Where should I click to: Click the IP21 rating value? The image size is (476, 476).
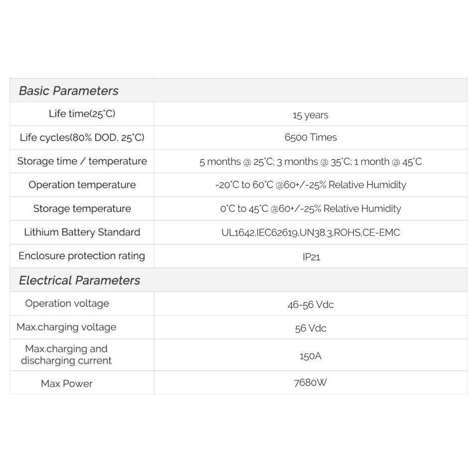(x=311, y=257)
